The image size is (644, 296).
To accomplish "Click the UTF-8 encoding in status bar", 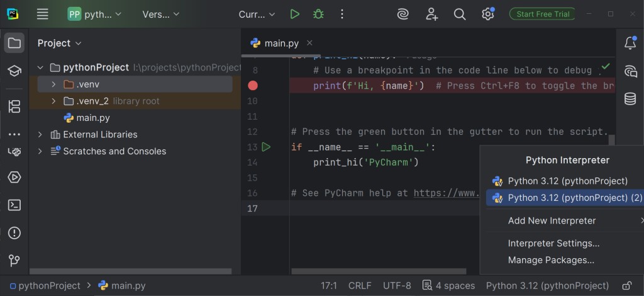I will 397,285.
